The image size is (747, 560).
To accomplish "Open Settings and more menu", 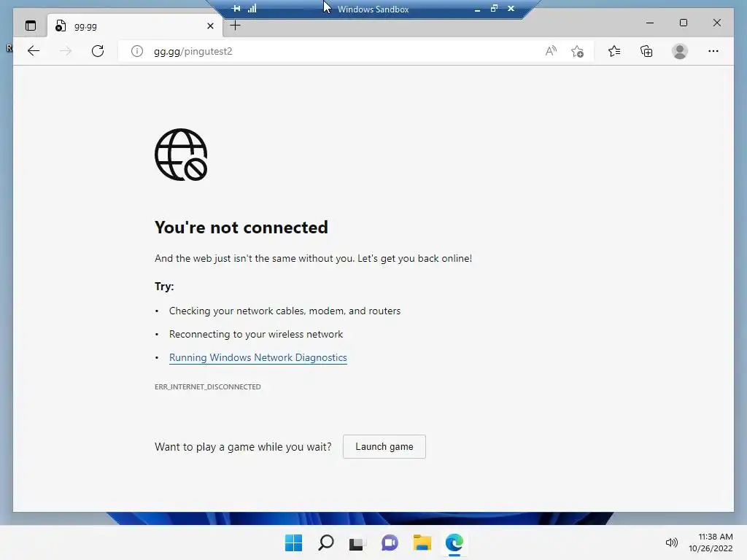I will [713, 51].
